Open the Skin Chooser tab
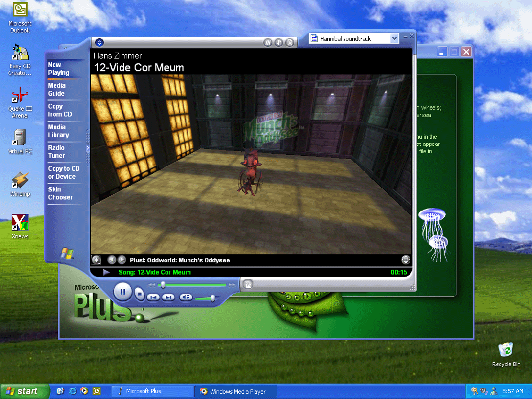 (60, 193)
